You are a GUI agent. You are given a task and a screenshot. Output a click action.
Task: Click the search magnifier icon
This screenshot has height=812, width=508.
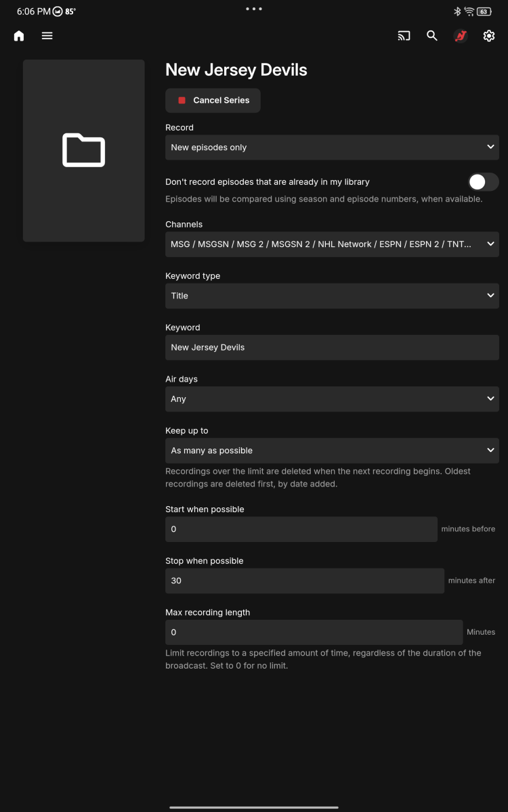pyautogui.click(x=432, y=35)
